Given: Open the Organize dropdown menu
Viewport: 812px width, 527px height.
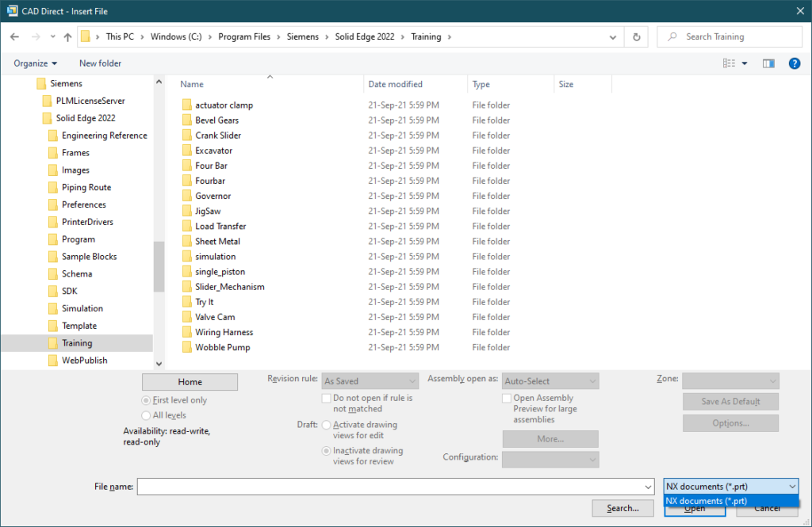Looking at the screenshot, I should pyautogui.click(x=35, y=63).
